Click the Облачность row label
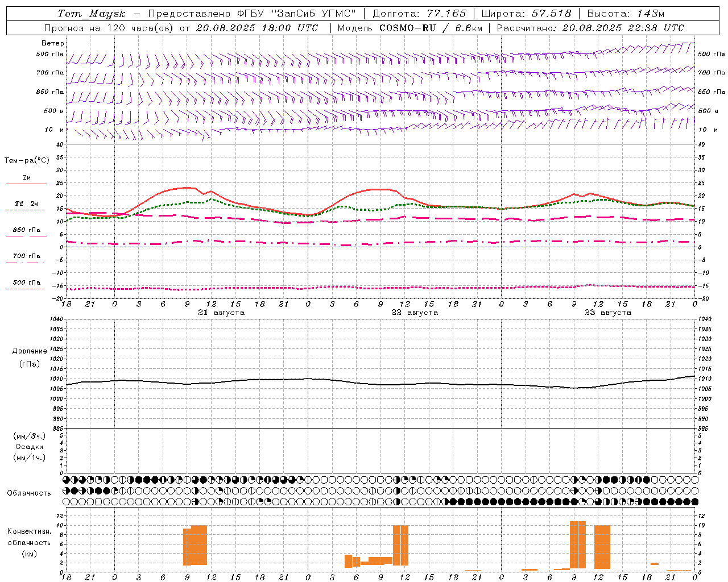728x582 pixels. pos(29,493)
